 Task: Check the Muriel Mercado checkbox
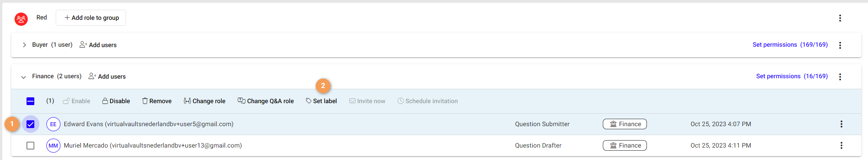[x=30, y=146]
